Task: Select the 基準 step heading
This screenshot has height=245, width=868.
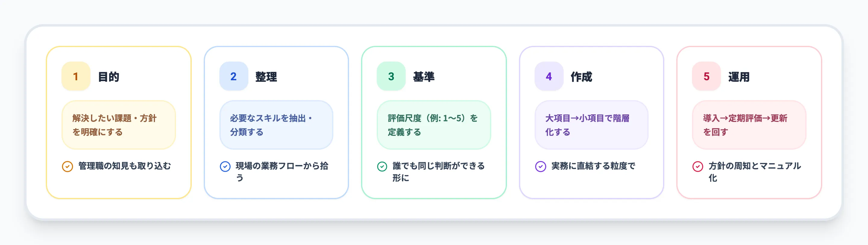Action: click(423, 77)
